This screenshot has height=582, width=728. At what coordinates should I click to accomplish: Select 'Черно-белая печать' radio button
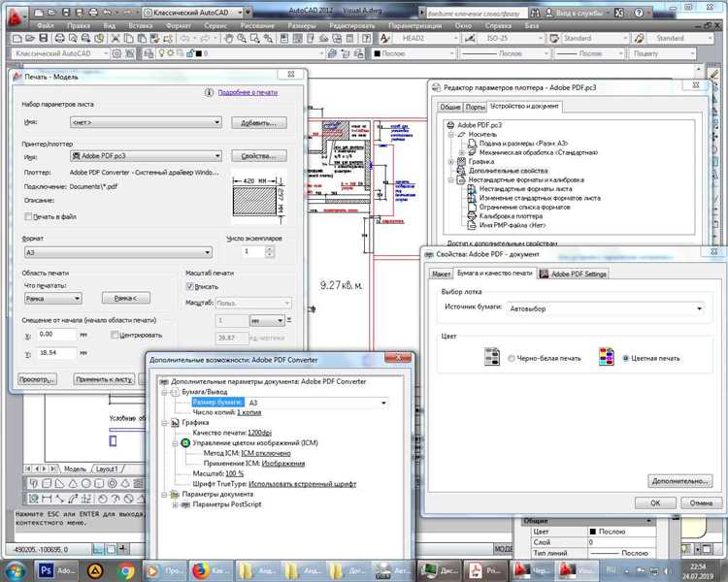[x=512, y=358]
